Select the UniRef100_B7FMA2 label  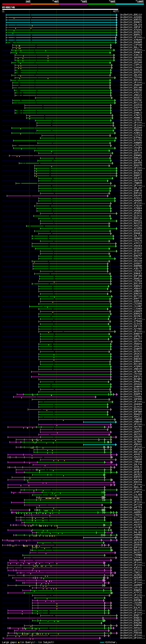point(131,138)
